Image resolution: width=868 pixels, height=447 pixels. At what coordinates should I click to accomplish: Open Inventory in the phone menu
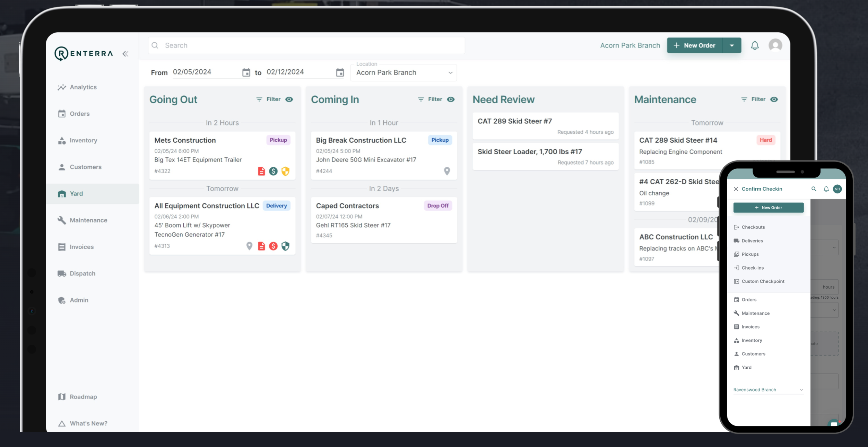(768, 340)
